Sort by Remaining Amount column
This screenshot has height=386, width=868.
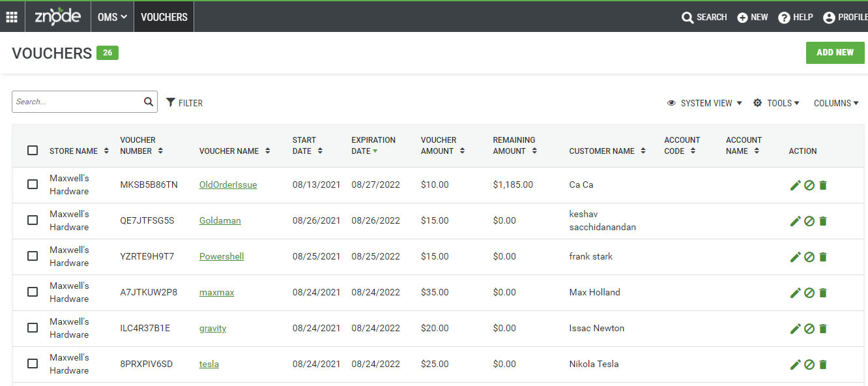click(515, 145)
